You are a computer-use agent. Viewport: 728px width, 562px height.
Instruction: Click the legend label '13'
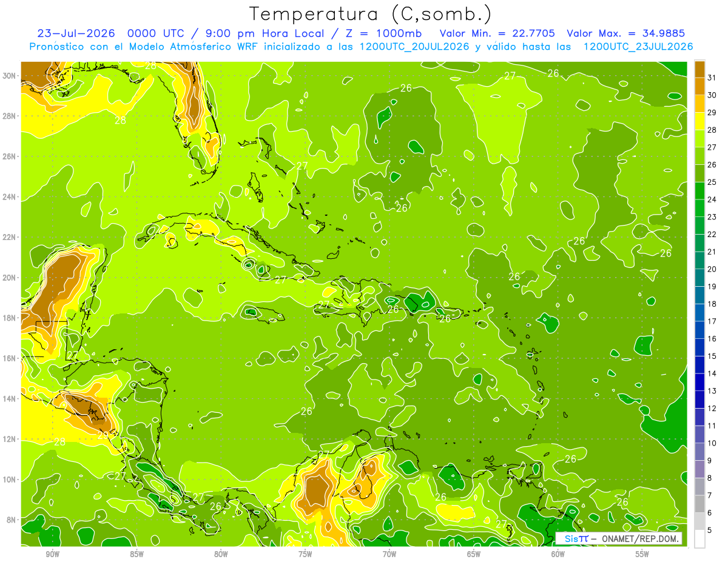pos(712,391)
